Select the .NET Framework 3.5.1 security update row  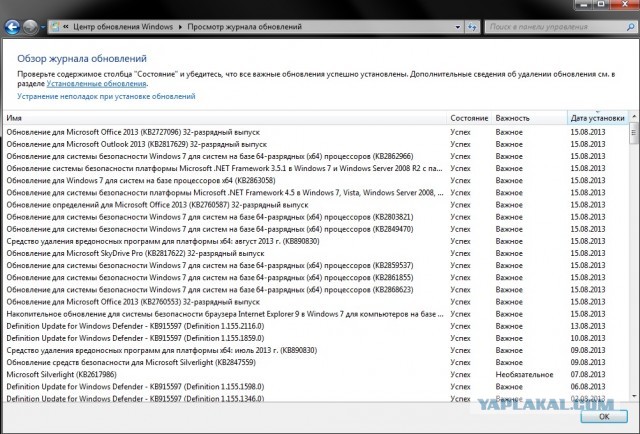[x=316, y=169]
